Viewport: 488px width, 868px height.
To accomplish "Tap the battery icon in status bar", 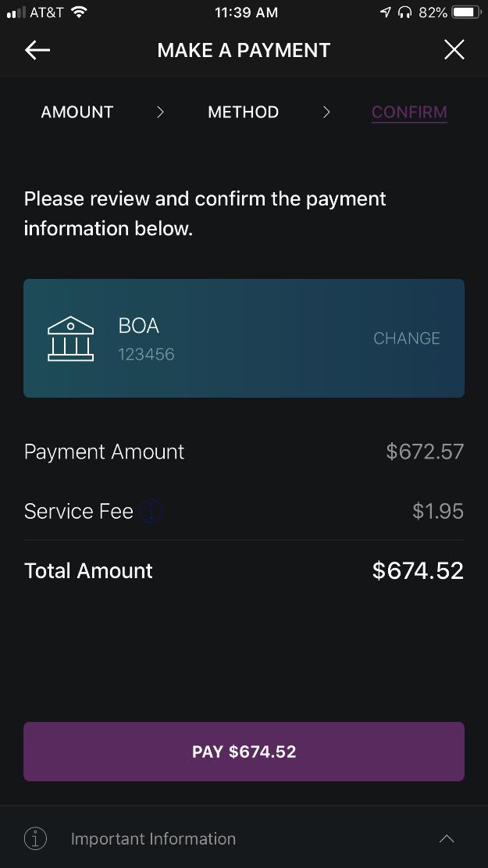I will (x=465, y=13).
